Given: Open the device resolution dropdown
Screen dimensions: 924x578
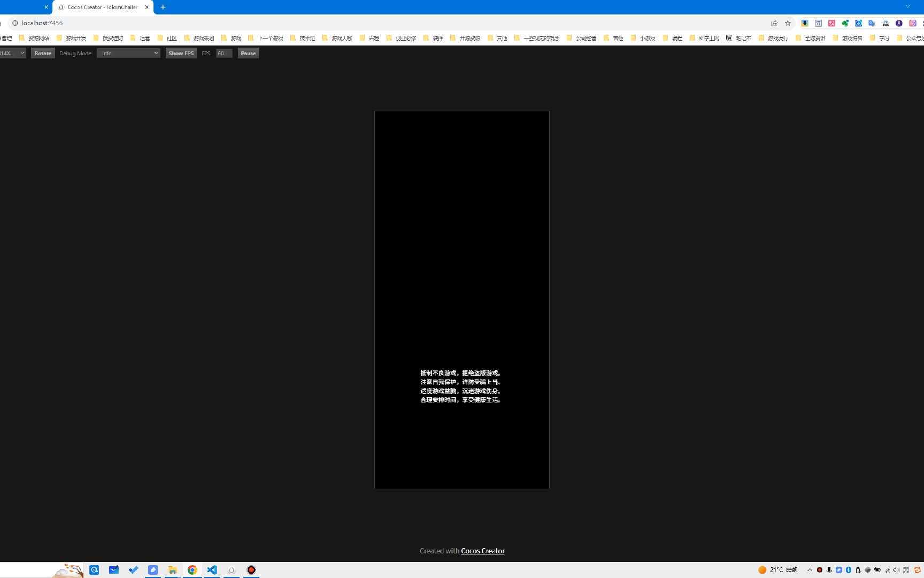Looking at the screenshot, I should pyautogui.click(x=12, y=53).
